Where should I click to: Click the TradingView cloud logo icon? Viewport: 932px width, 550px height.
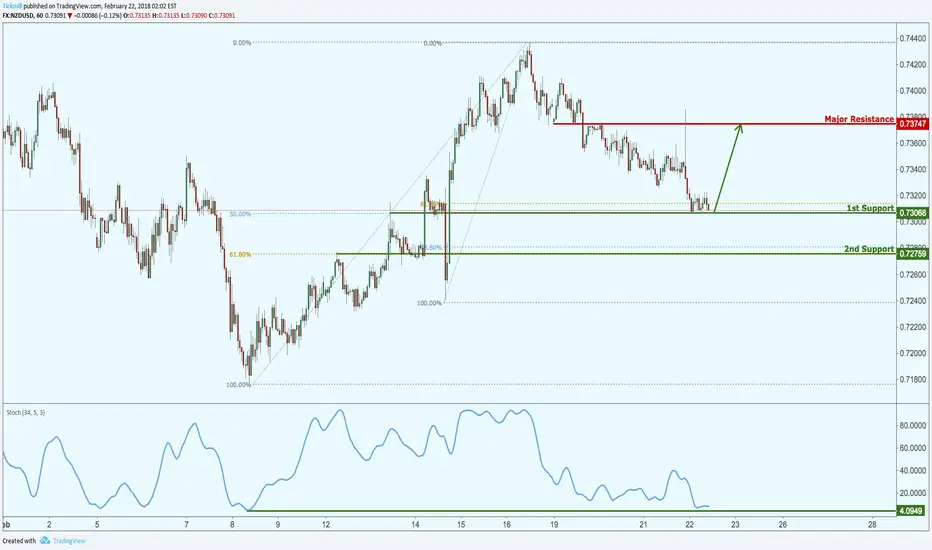click(x=45, y=540)
